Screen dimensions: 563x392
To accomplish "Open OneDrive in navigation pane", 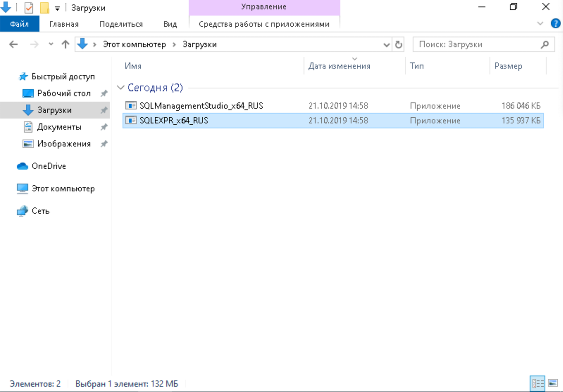I will (x=49, y=166).
